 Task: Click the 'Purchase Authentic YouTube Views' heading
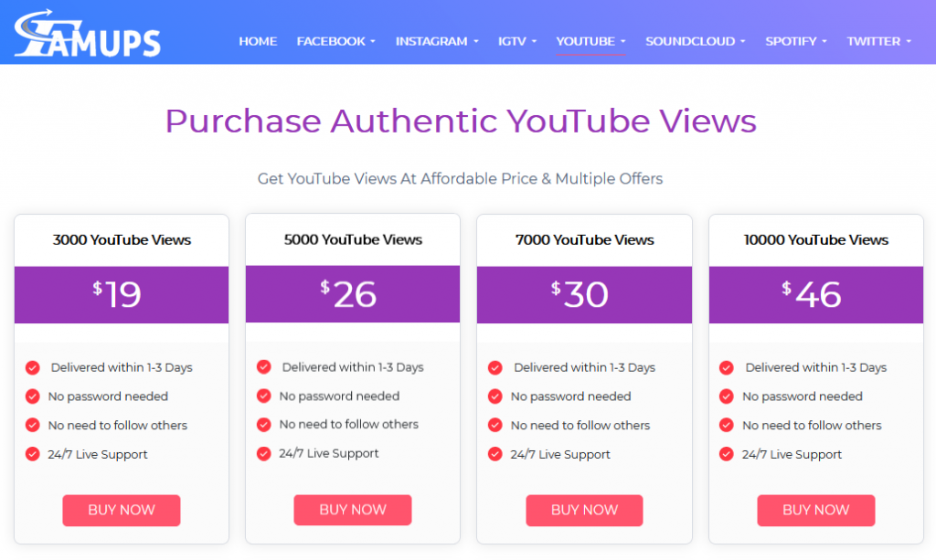coord(461,121)
